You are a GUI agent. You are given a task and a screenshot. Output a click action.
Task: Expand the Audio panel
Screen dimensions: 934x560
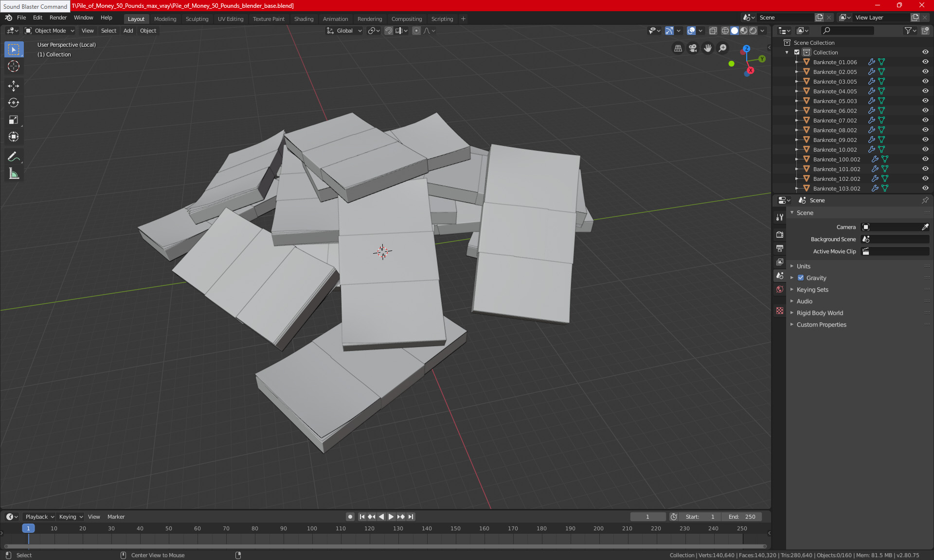(x=804, y=301)
